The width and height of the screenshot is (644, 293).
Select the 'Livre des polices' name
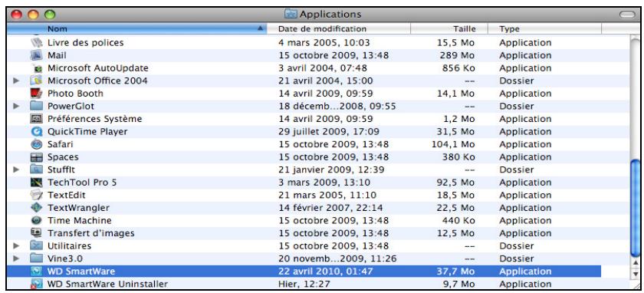85,42
